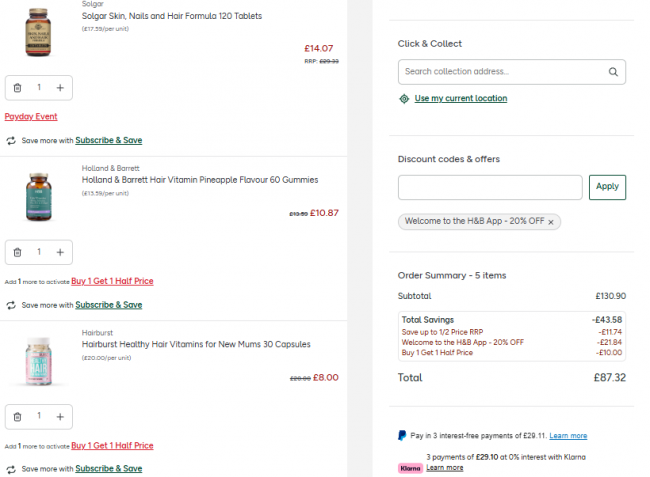Click Learn more for Klarna payments
The image size is (650, 477).
pos(445,468)
